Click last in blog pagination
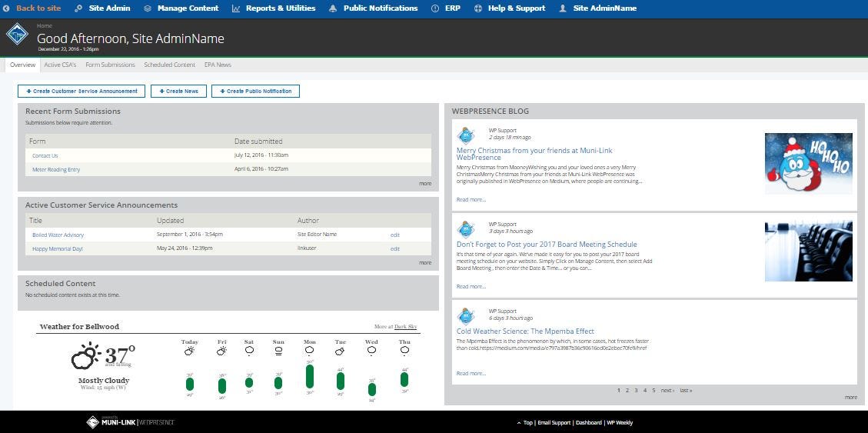The image size is (868, 433). point(686,391)
